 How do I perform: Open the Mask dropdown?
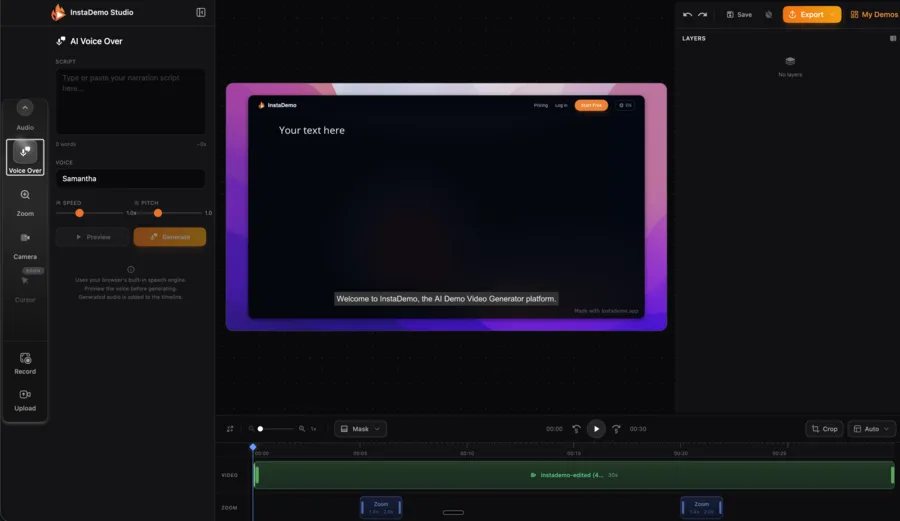(360, 429)
